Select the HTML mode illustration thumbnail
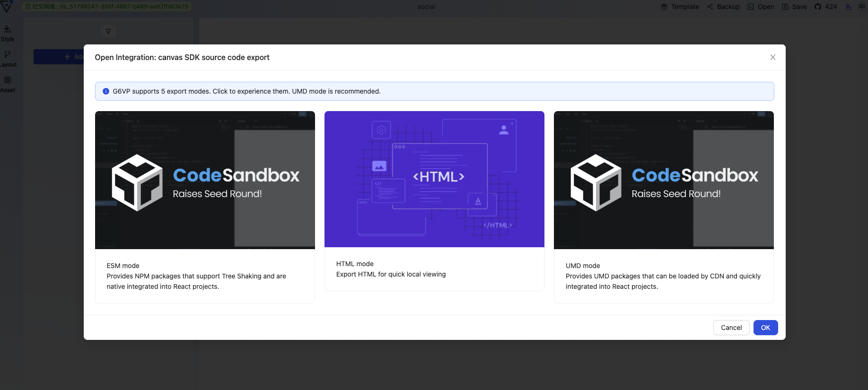The width and height of the screenshot is (868, 390). (x=434, y=179)
